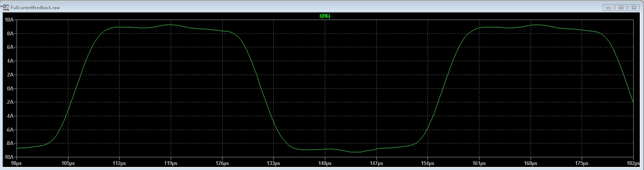Maximize the waveform window
Screen dimensions: 644x170
[621, 7]
